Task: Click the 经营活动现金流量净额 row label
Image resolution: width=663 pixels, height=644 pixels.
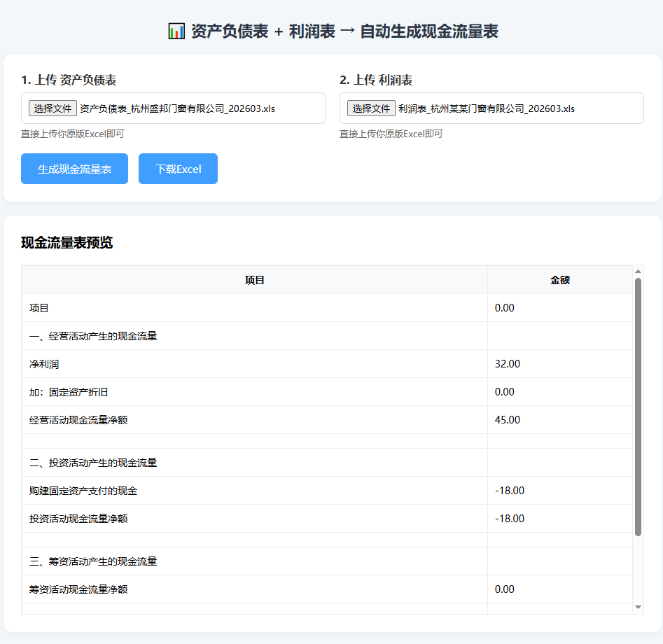Action: coord(78,420)
